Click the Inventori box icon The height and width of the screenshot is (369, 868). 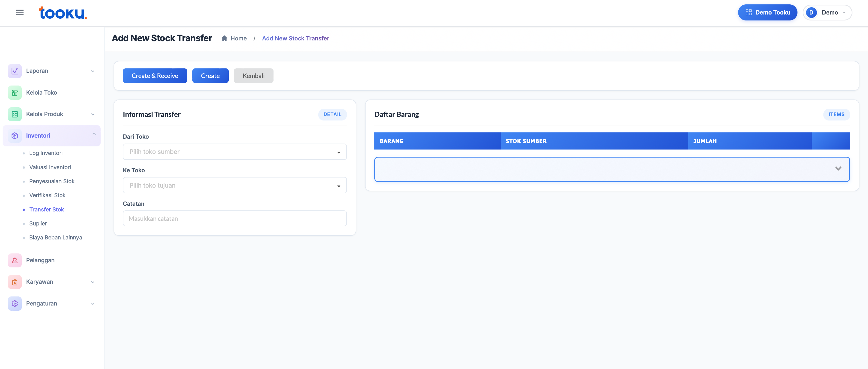15,136
